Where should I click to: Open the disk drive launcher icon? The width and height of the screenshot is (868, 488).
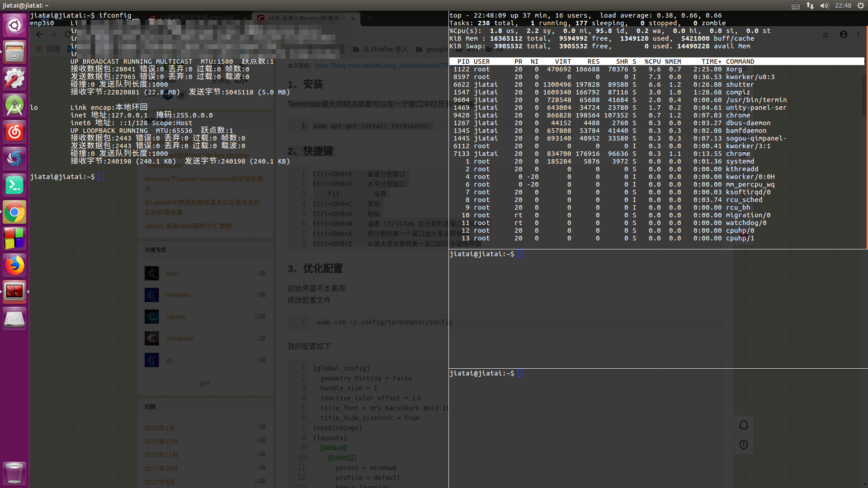click(14, 319)
